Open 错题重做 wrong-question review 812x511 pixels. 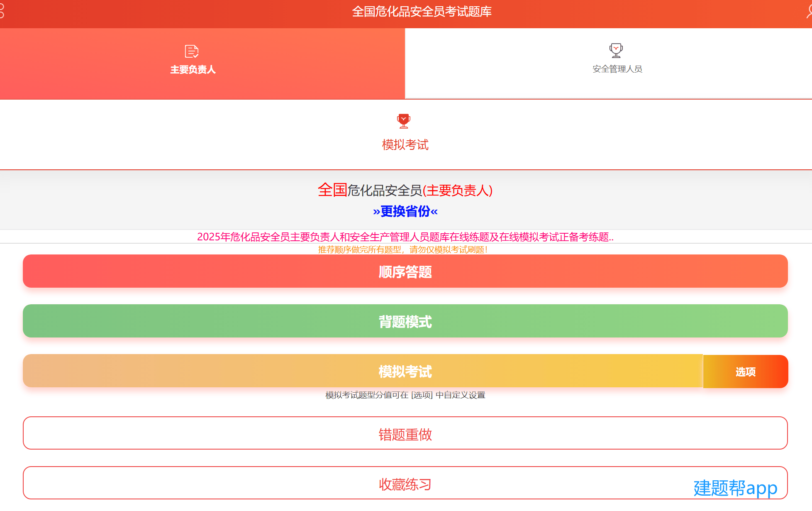coord(405,433)
